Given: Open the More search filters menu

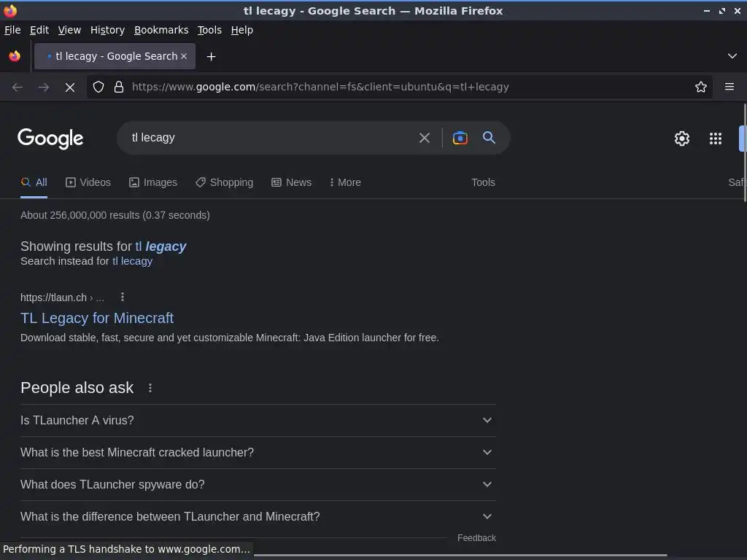Looking at the screenshot, I should coord(345,182).
